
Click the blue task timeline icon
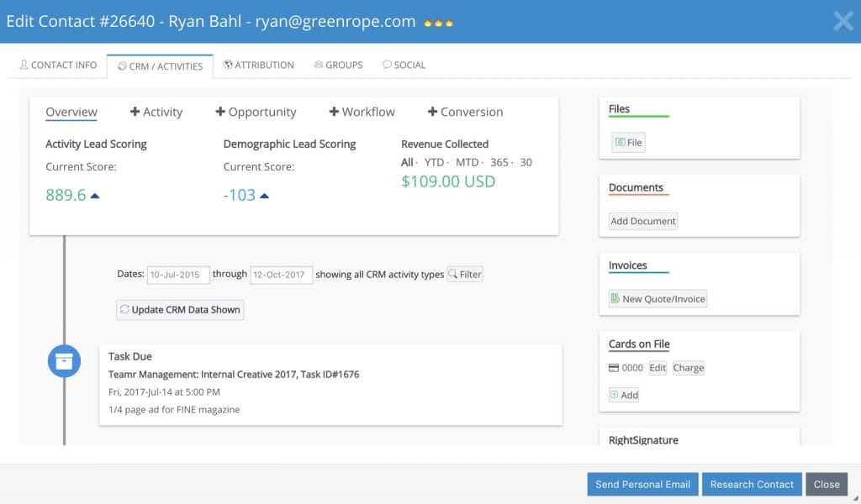pyautogui.click(x=65, y=360)
